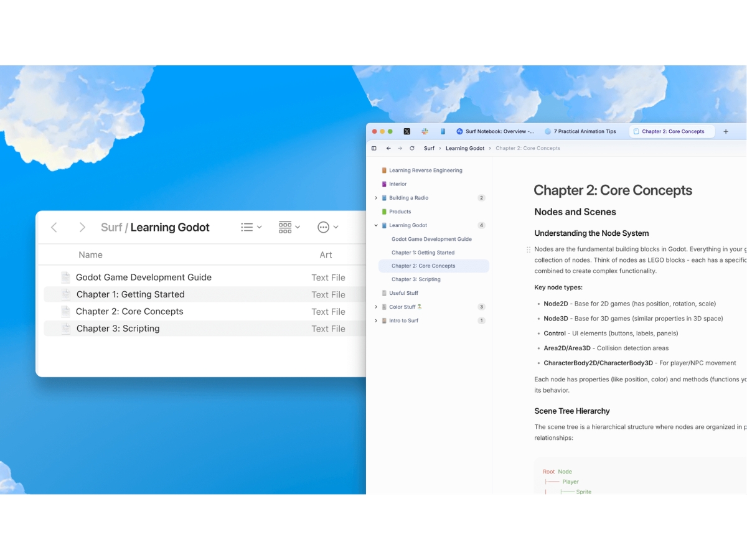Open the Finder list view options dropdown
The height and width of the screenshot is (560, 747).
tap(251, 227)
